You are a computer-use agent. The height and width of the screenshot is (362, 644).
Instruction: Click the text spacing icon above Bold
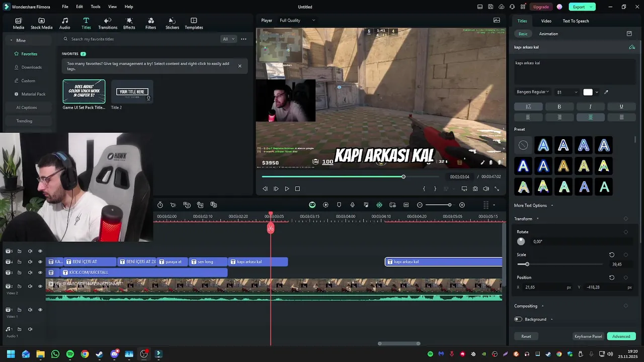point(528,107)
